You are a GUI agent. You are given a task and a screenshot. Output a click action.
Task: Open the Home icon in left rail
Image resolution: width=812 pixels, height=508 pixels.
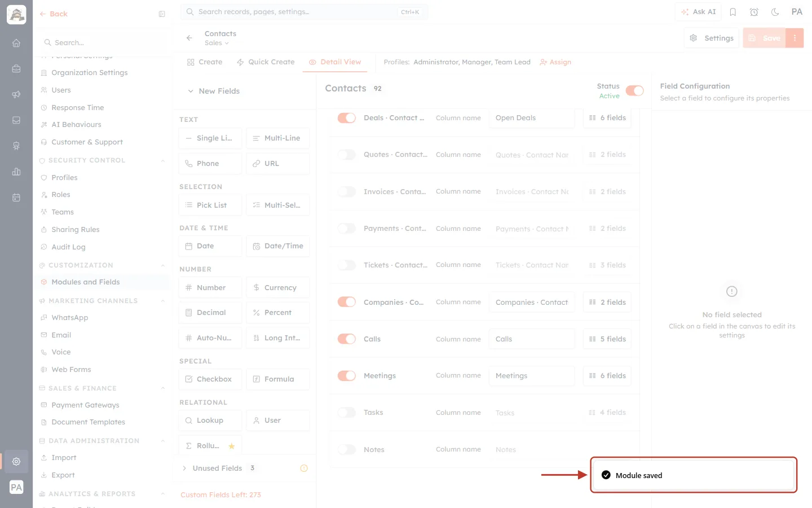[16, 43]
